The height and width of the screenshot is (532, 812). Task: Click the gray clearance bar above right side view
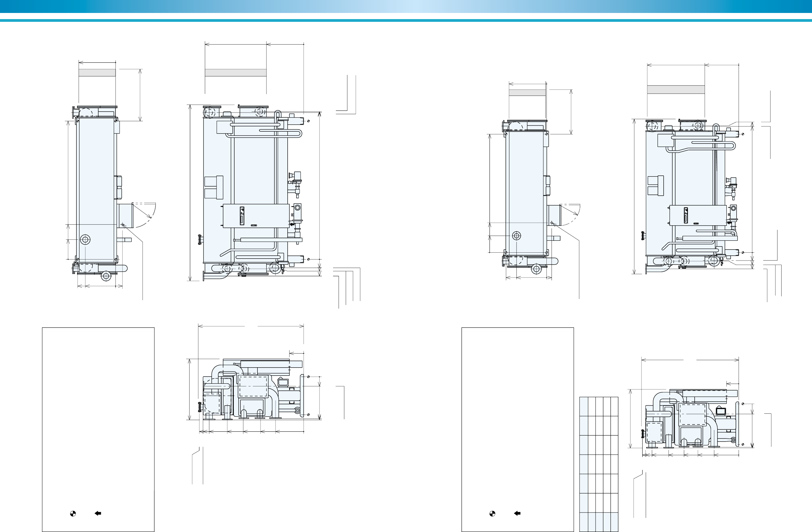click(x=527, y=92)
